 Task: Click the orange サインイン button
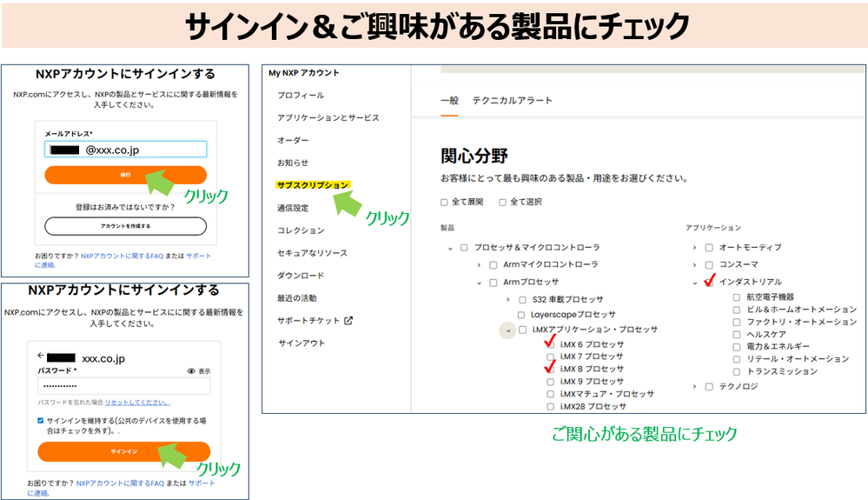tap(124, 452)
